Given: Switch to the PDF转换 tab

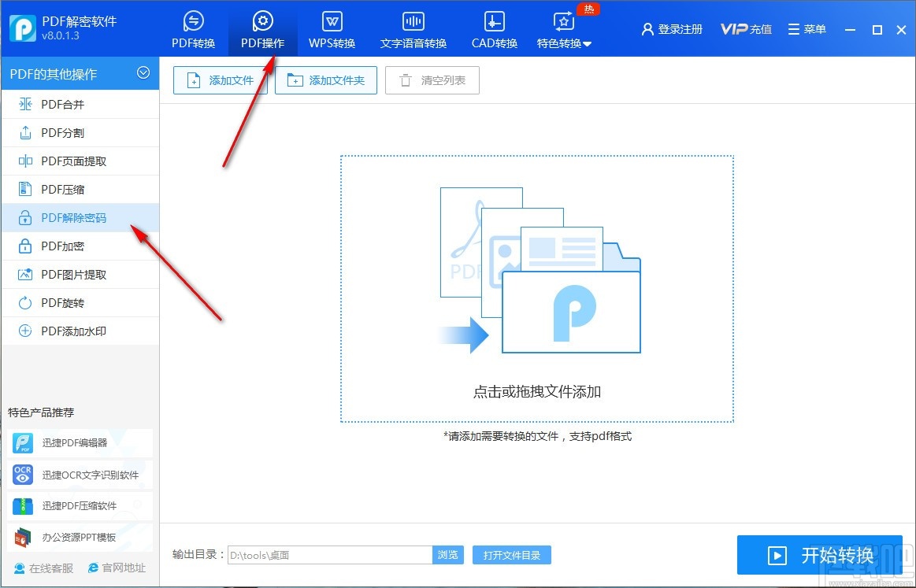Looking at the screenshot, I should [x=193, y=28].
